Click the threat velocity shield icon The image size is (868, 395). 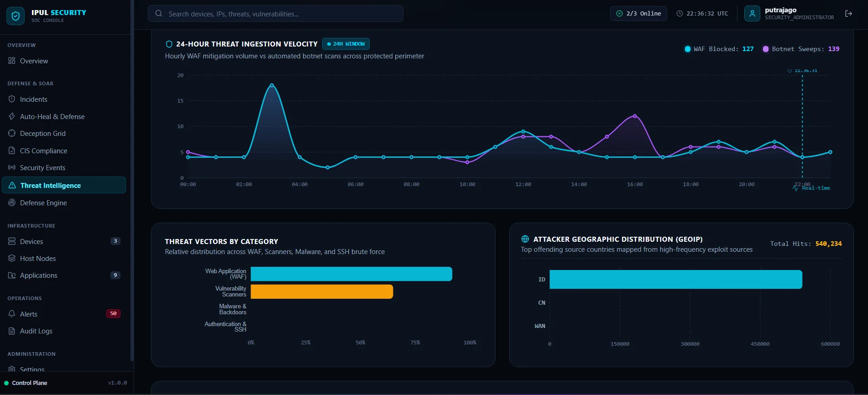(169, 44)
